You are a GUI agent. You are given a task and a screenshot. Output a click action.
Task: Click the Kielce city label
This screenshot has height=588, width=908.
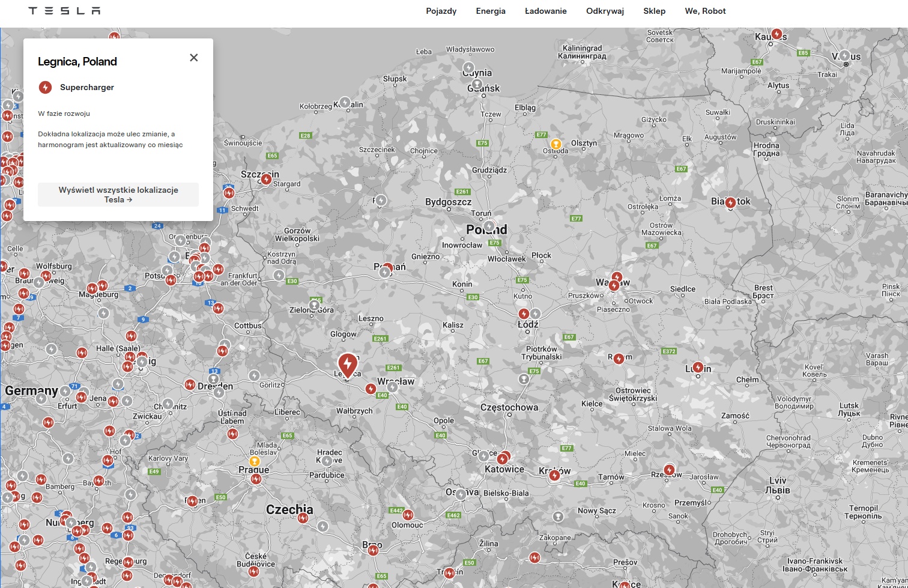592,404
